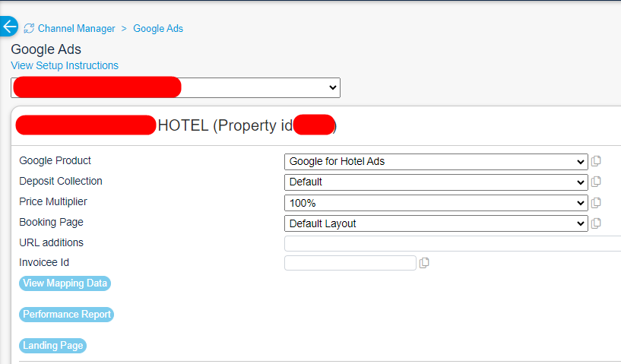Viewport: 621px width, 364px height.
Task: Click copy icon next to Invoicee Id
Action: click(x=424, y=263)
